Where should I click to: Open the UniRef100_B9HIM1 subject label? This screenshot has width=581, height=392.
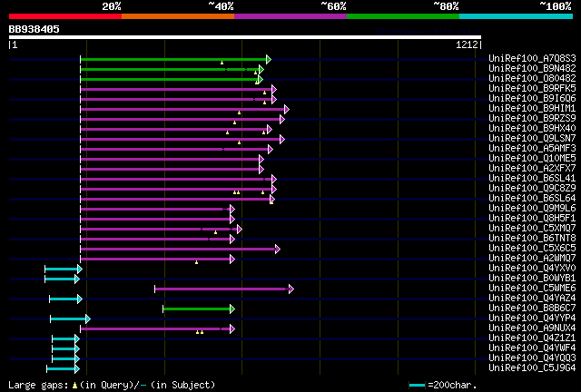click(x=532, y=108)
